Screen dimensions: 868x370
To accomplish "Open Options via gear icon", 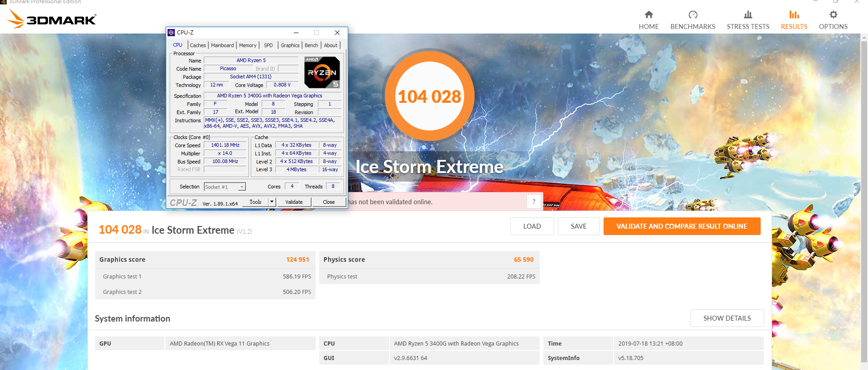I will tap(833, 14).
